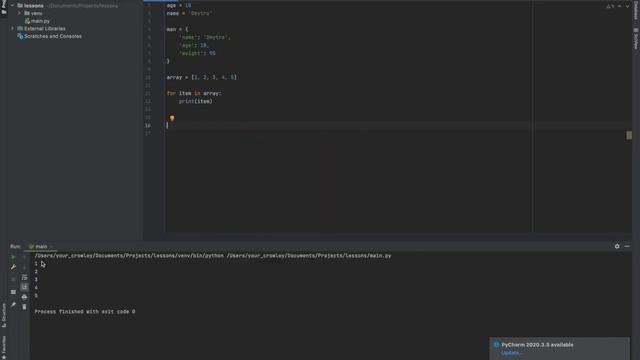This screenshot has height=360, width=640.
Task: Pin the Run tab with pin icon
Action: pos(13,304)
